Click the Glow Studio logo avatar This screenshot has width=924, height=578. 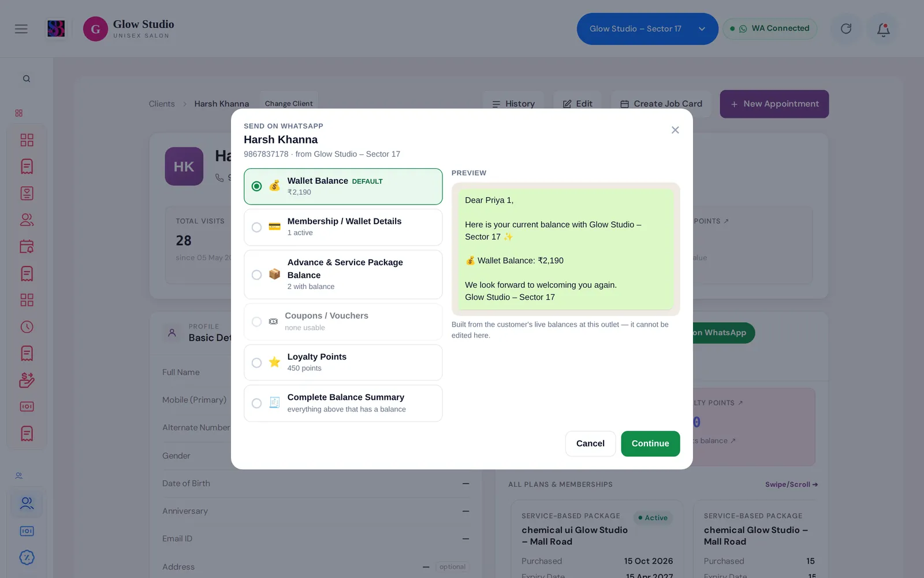tap(95, 29)
